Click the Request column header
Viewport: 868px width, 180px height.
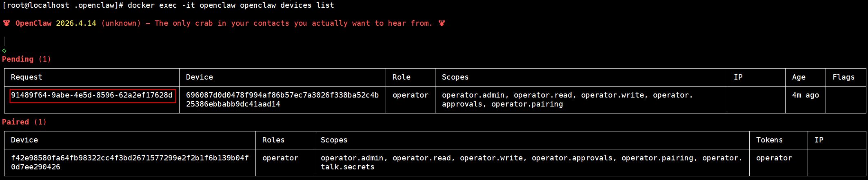27,77
